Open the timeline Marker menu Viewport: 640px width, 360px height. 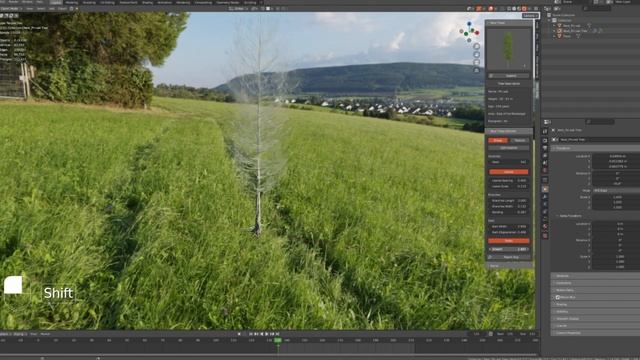click(x=45, y=334)
